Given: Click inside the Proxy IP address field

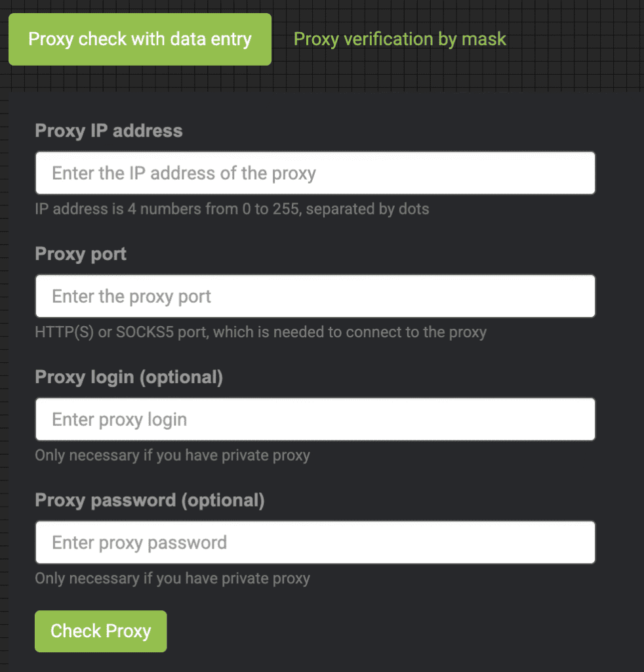Looking at the screenshot, I should [315, 173].
